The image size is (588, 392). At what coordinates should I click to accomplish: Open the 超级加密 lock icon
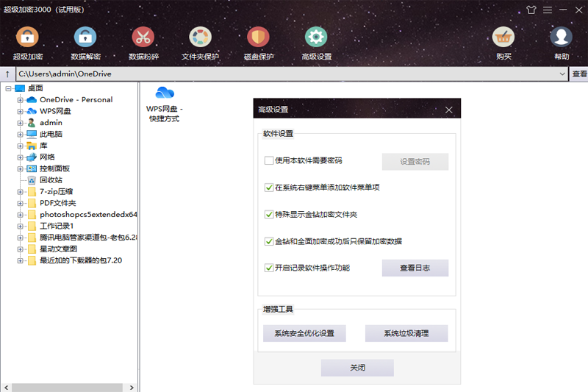(27, 37)
